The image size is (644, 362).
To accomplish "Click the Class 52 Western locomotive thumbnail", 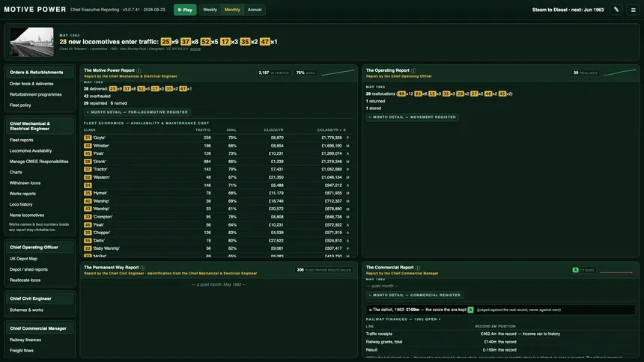I will coord(31,42).
